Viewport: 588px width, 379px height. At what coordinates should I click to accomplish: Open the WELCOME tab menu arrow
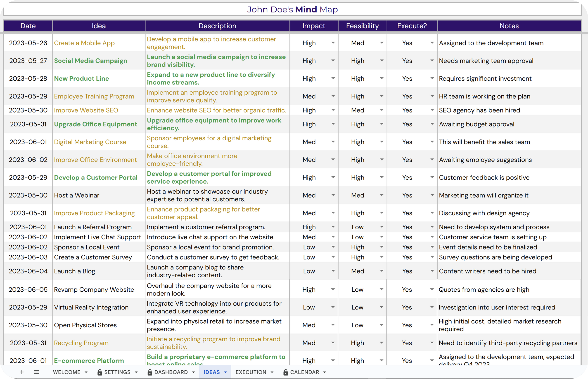coord(86,372)
